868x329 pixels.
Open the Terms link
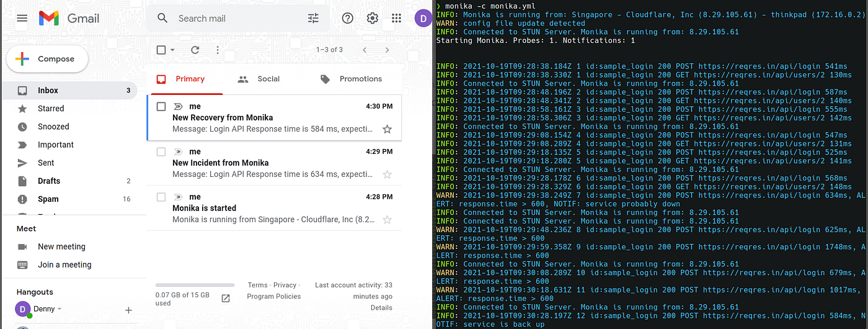coord(258,285)
